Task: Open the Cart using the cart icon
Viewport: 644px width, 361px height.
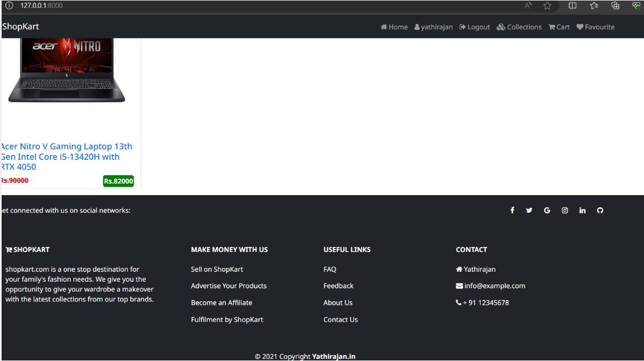Action: (558, 26)
